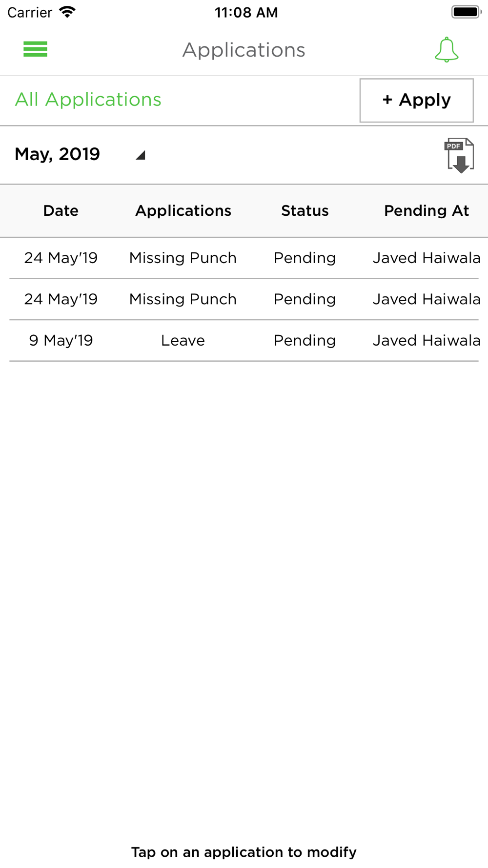
Task: Open the 9 May'19 Leave application
Action: click(183, 341)
